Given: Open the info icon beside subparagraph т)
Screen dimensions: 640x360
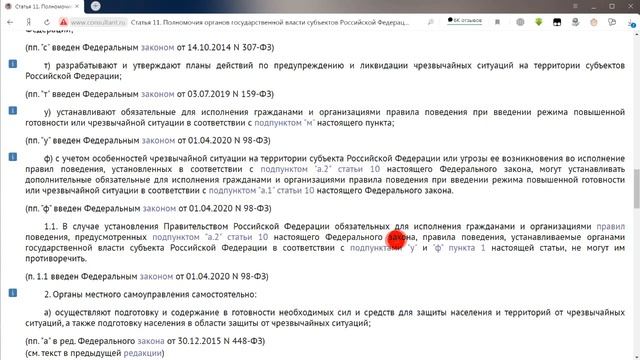Looking at the screenshot, I should click(x=13, y=64).
